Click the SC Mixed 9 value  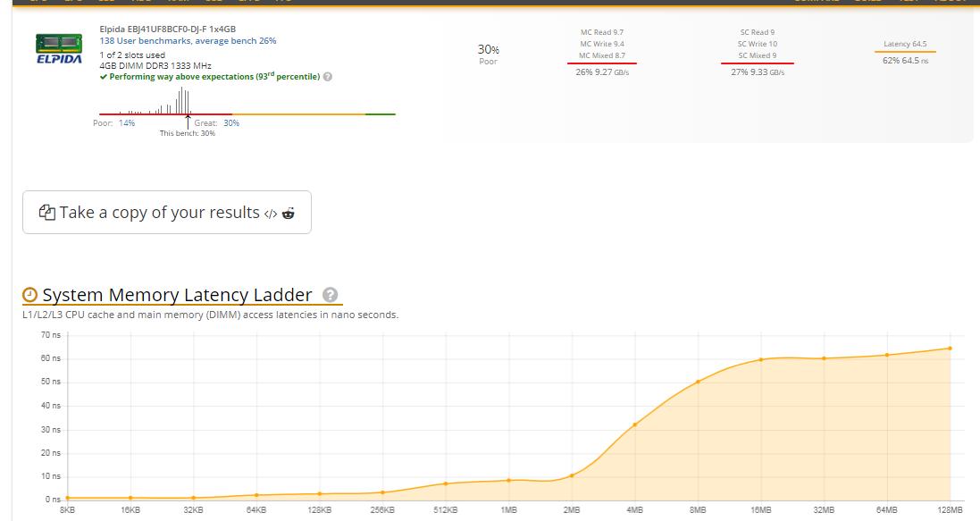(758, 55)
